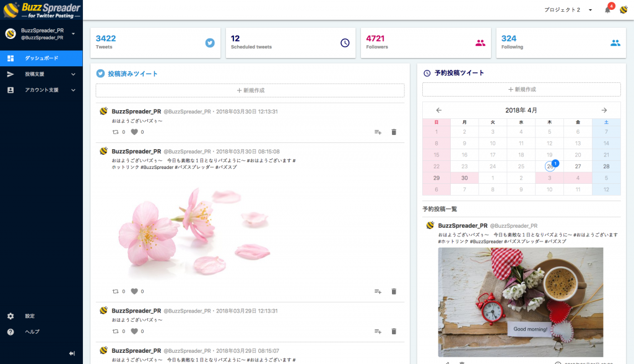
Task: Click the 予約投稿一覧 heading
Action: click(440, 209)
